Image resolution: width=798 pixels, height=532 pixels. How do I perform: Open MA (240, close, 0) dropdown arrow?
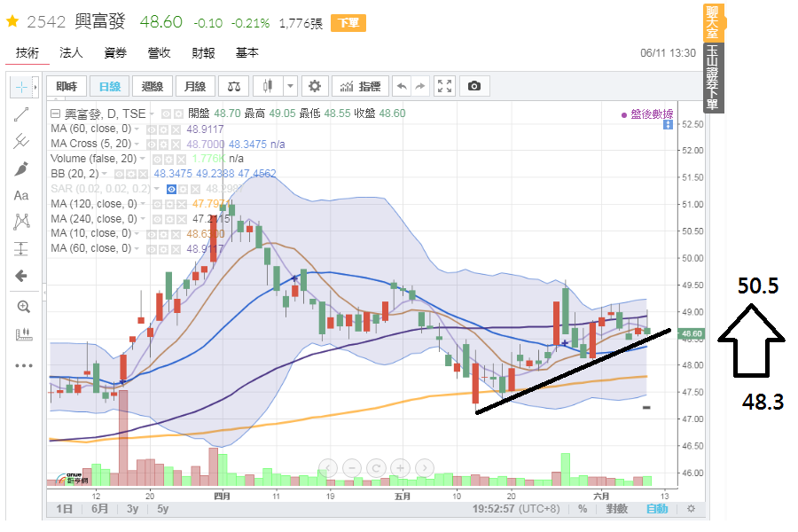coord(143,219)
